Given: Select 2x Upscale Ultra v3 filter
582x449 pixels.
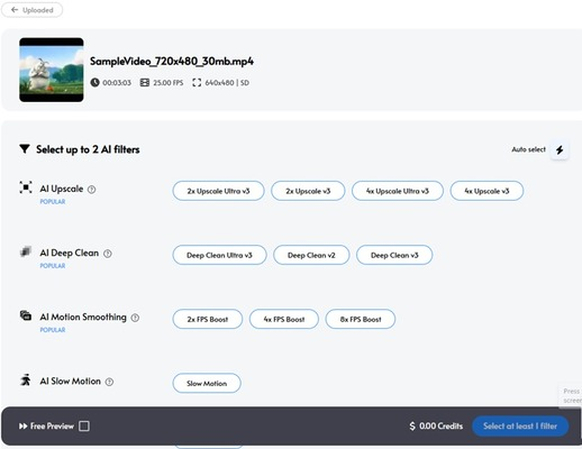Looking at the screenshot, I should pyautogui.click(x=218, y=191).
